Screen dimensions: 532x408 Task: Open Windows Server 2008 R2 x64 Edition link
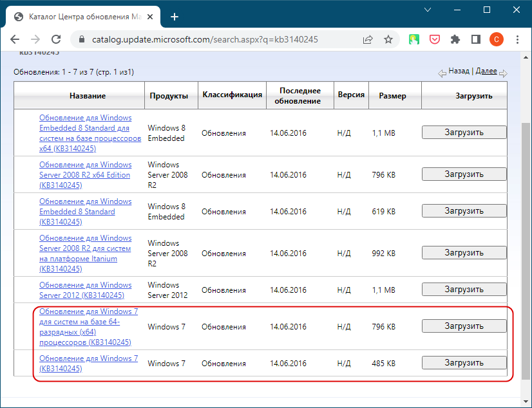(x=85, y=175)
